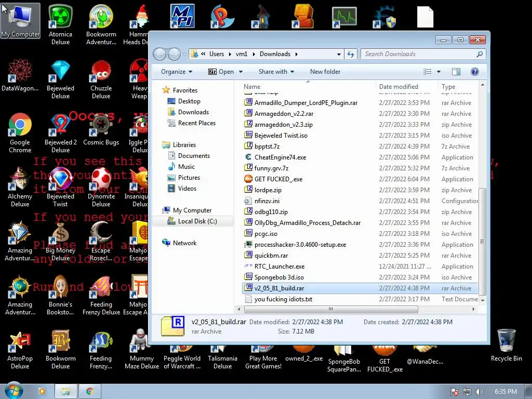Expand the arrow after vm1 in path
Viewport: 532px width, 399px height.
tap(254, 54)
